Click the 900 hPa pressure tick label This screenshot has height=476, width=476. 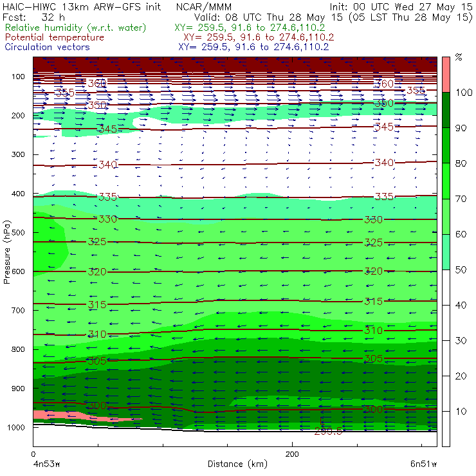(x=18, y=389)
